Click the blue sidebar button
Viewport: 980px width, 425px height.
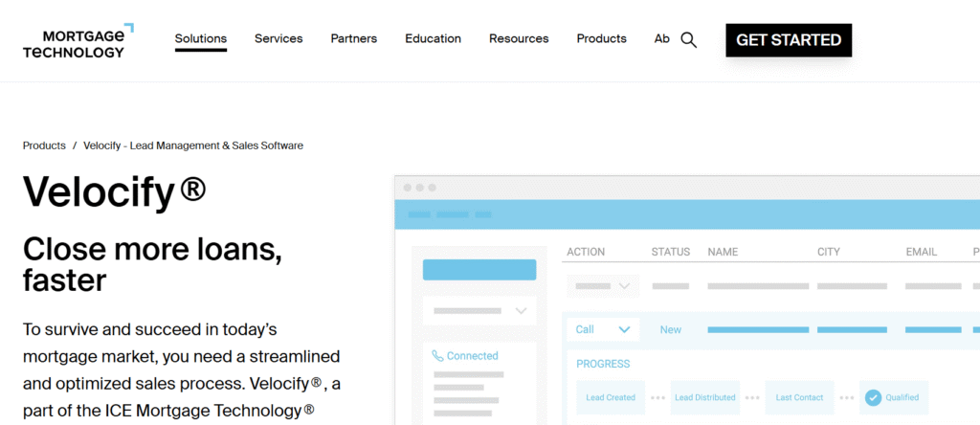479,270
